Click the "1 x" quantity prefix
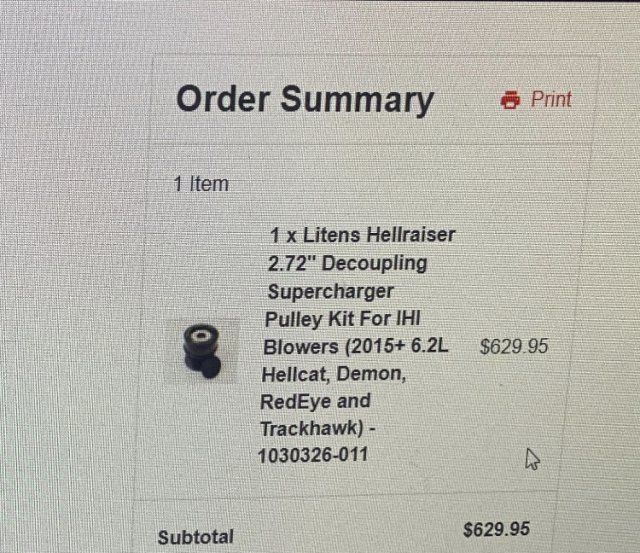640x553 pixels. tap(281, 236)
